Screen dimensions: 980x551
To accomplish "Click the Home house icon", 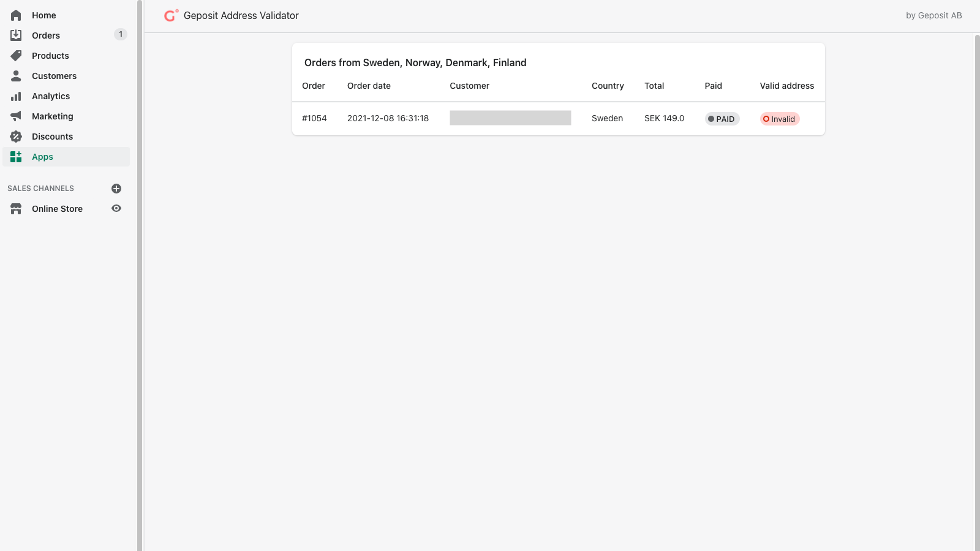I will pyautogui.click(x=16, y=15).
